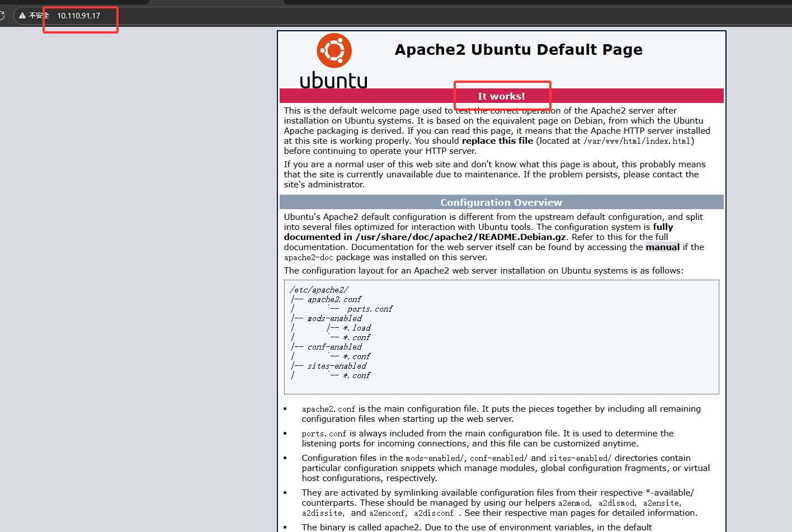Click the Ubuntu logo image
Viewport: 792px width, 532px height.
(x=334, y=61)
